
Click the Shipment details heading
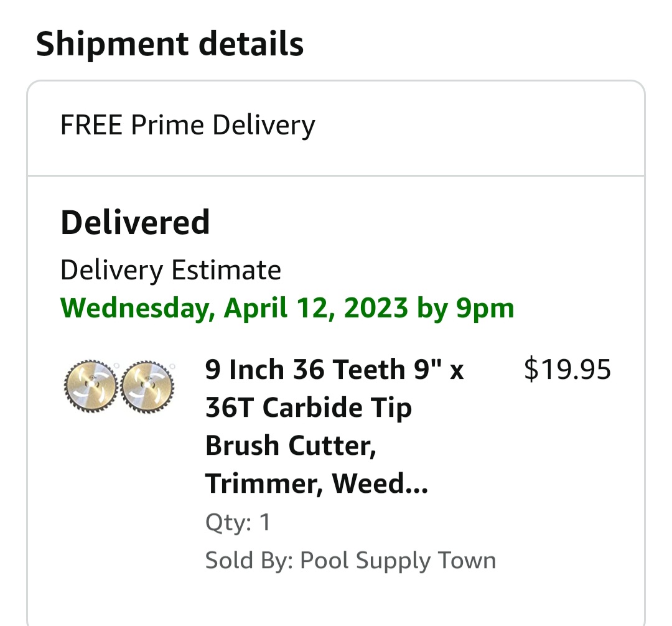click(170, 45)
